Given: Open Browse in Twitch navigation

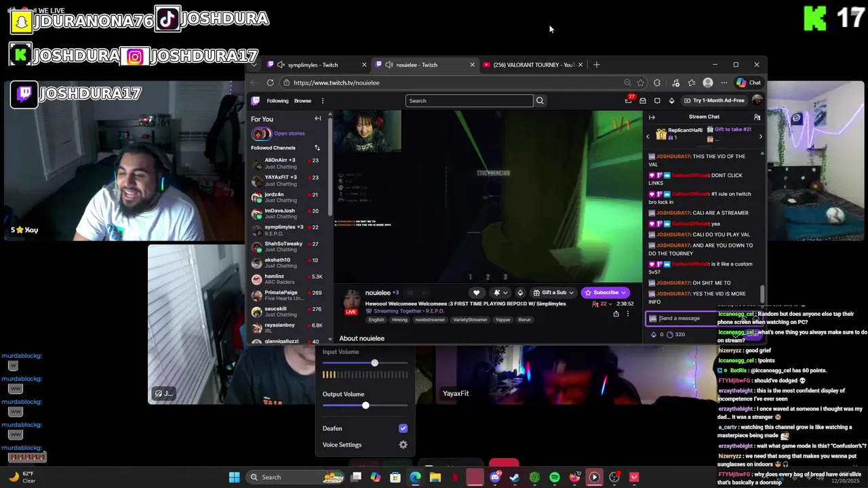Looking at the screenshot, I should pyautogui.click(x=302, y=101).
